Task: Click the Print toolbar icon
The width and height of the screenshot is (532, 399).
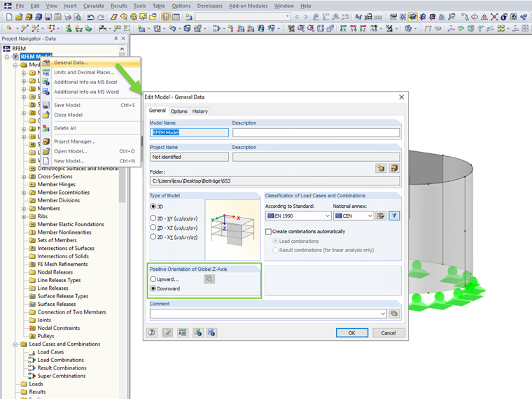Action: click(68, 17)
